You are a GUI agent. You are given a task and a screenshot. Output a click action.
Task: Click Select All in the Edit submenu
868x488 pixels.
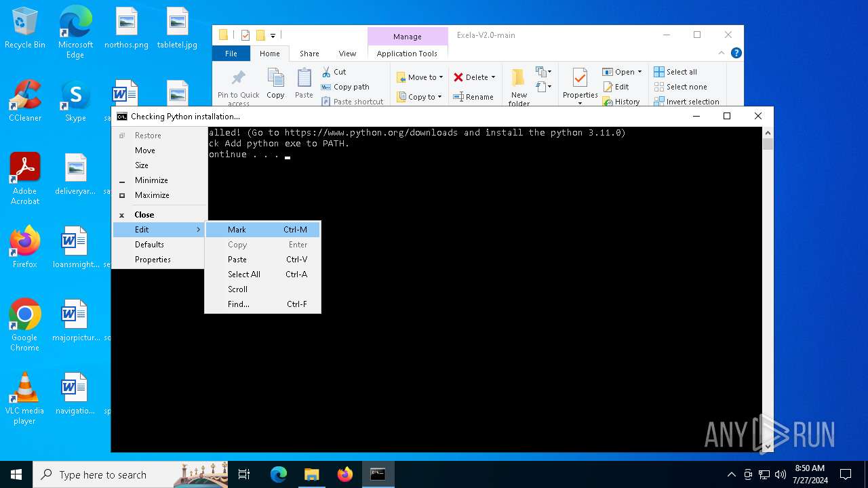(x=262, y=274)
